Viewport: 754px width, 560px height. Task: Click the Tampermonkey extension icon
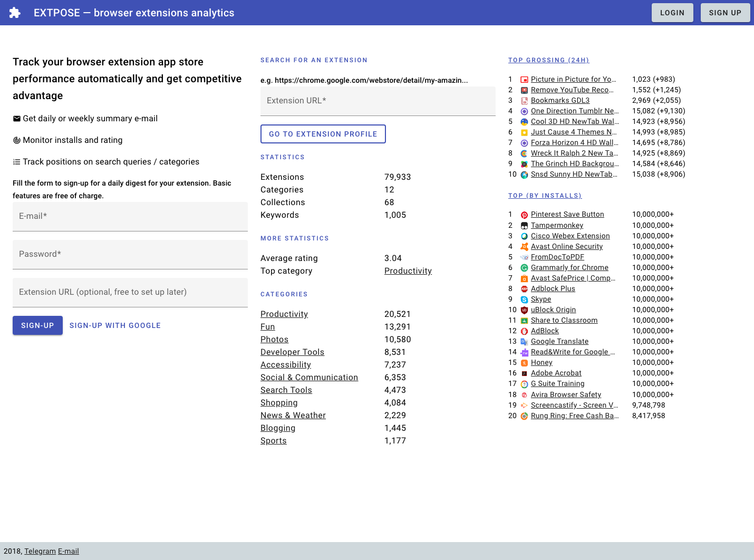pos(524,226)
